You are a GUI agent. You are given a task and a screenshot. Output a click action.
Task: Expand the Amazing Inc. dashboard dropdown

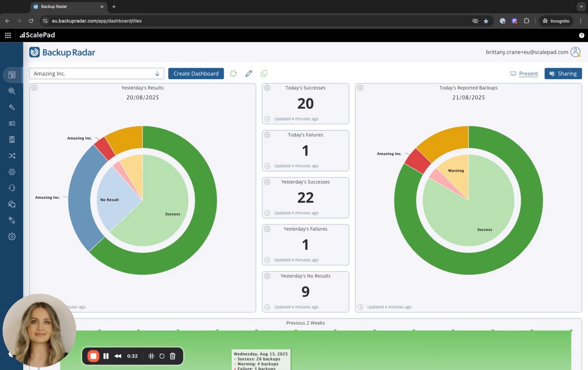[x=96, y=73]
